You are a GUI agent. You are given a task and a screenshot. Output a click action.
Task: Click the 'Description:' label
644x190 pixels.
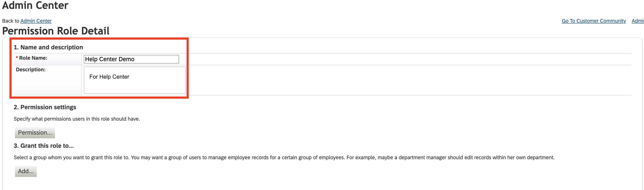31,69
